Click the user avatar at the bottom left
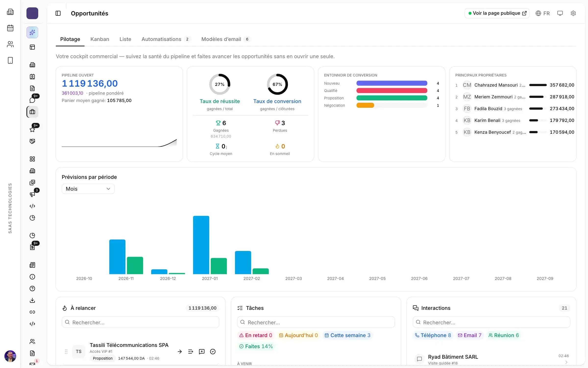588x368 pixels. click(10, 356)
